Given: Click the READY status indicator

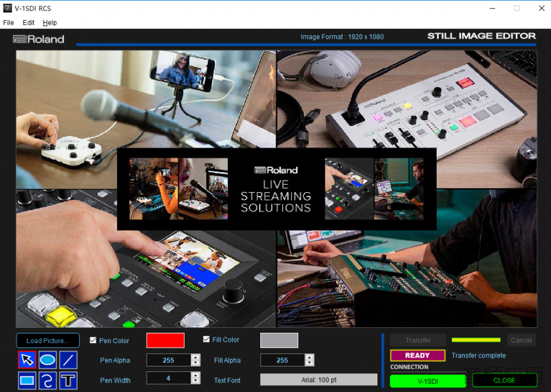Looking at the screenshot, I should (417, 355).
